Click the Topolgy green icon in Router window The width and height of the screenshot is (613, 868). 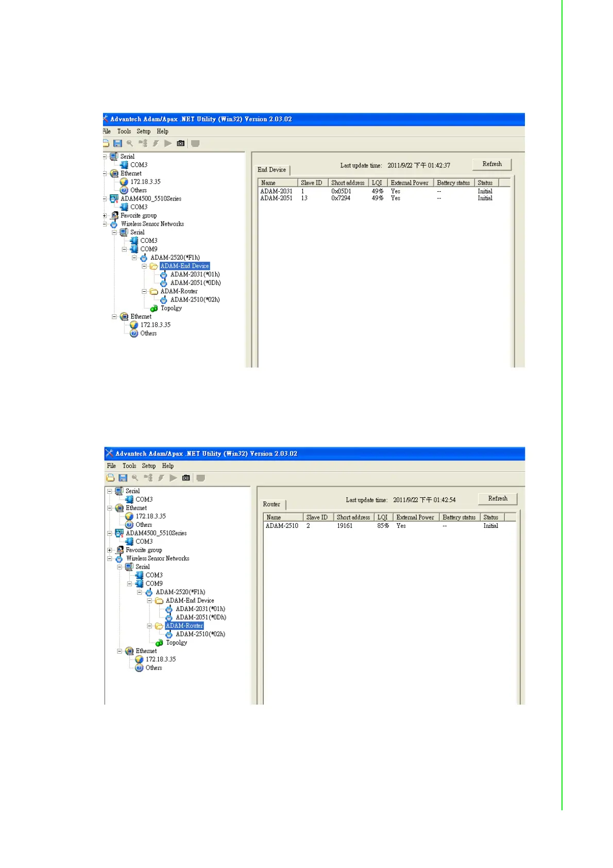tap(159, 643)
